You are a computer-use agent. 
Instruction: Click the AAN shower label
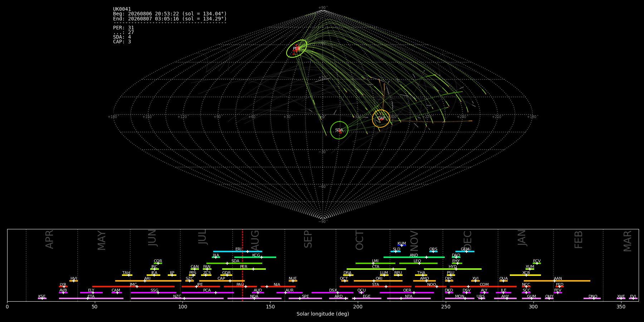pos(558,279)
